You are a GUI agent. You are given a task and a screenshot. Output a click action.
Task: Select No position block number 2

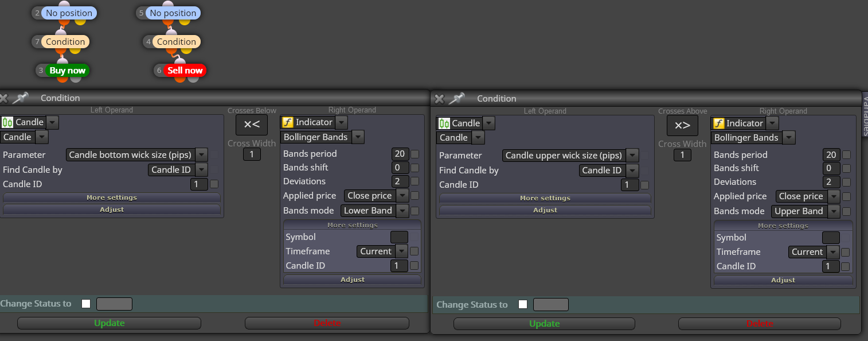point(69,13)
